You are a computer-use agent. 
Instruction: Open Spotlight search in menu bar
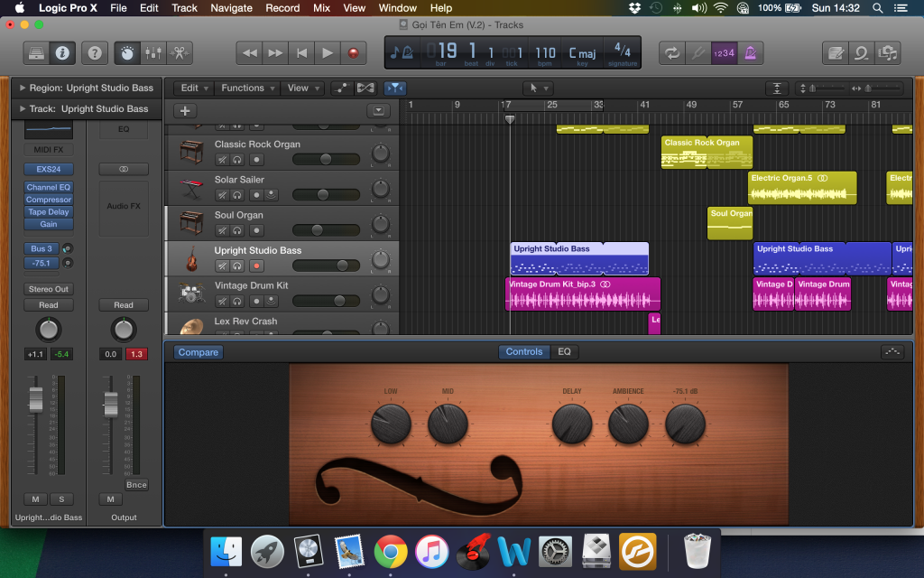(877, 7)
